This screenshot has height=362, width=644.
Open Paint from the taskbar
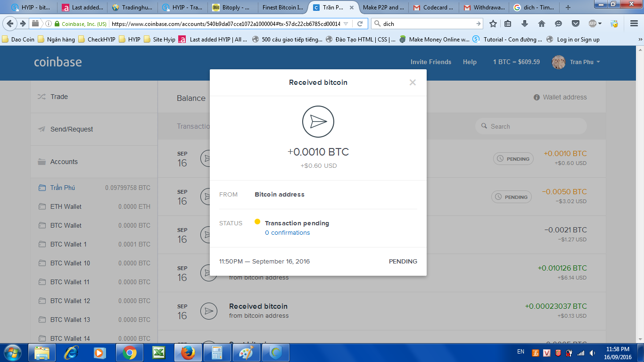click(247, 353)
